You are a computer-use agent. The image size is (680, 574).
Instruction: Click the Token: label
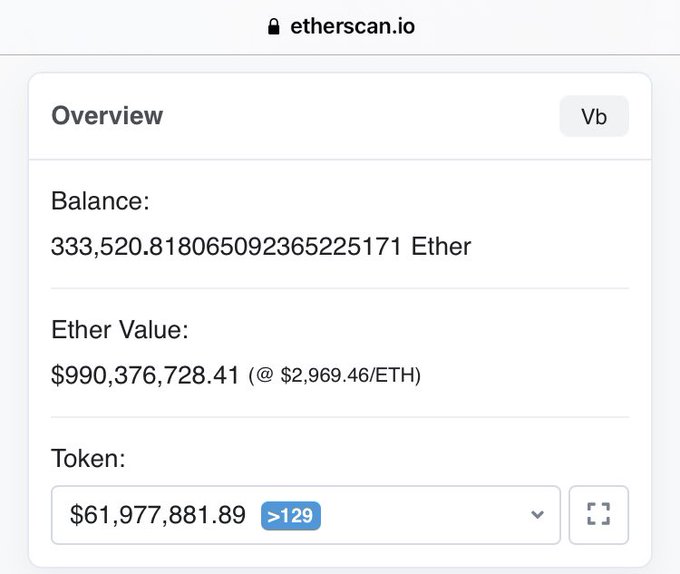86,459
